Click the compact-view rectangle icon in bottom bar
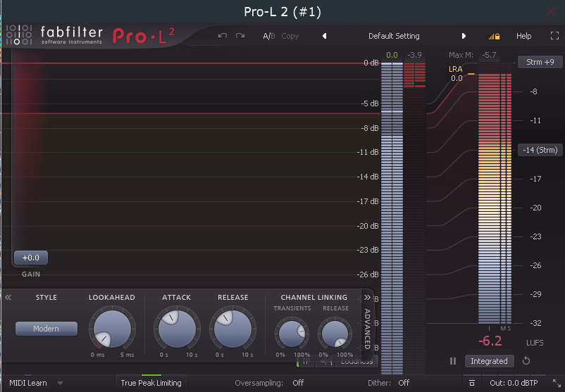 [x=472, y=383]
